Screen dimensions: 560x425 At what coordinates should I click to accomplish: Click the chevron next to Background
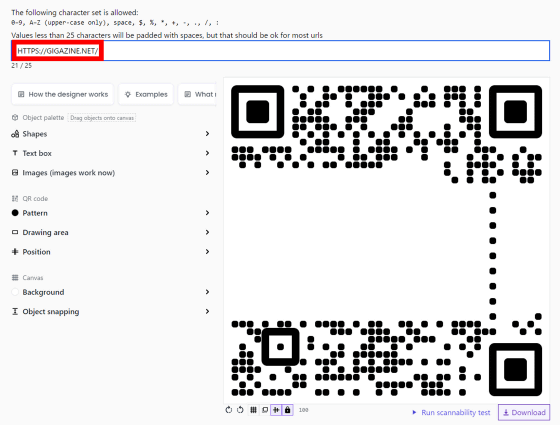click(x=207, y=292)
